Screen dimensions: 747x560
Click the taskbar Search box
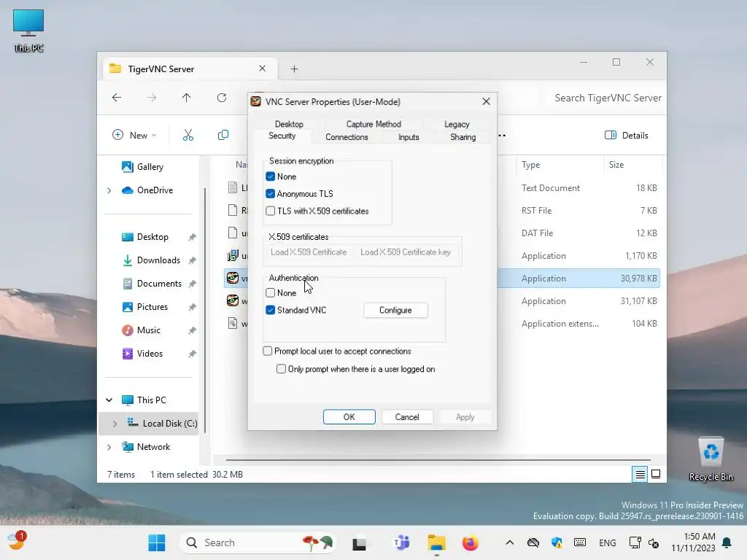(x=258, y=542)
